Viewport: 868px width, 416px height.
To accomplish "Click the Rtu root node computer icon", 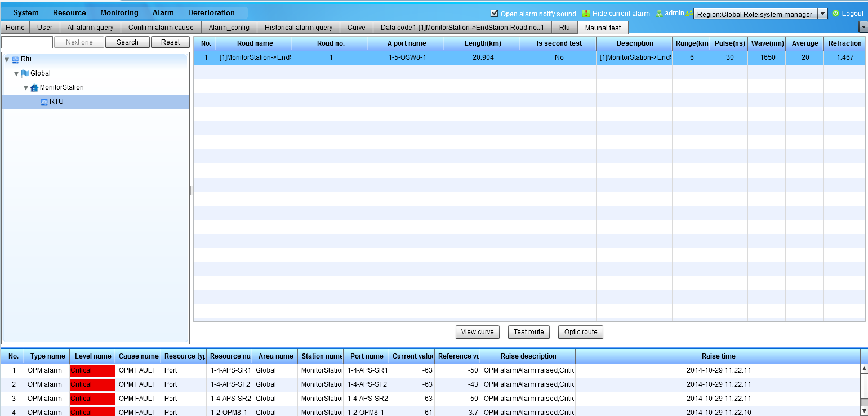I will (15, 59).
